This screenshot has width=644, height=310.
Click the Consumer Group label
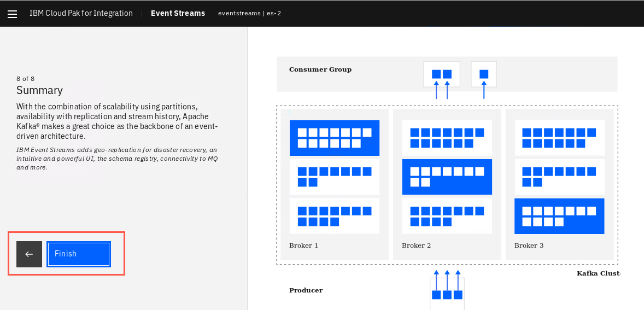point(320,69)
